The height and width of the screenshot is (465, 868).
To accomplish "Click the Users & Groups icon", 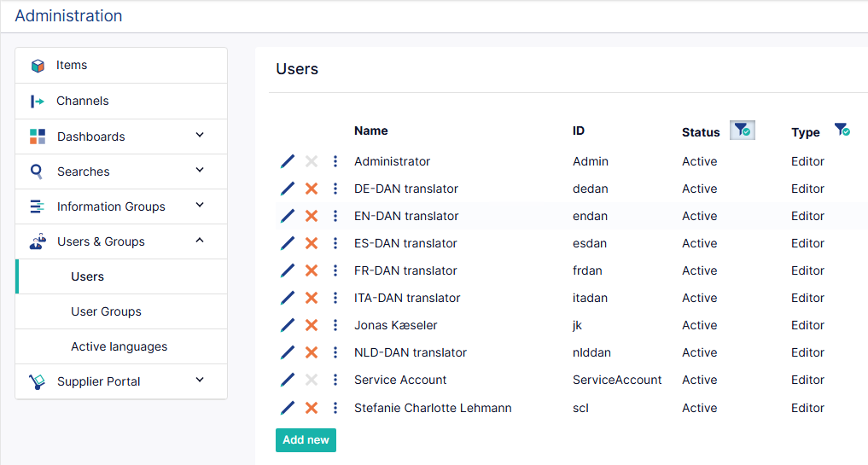I will (x=38, y=242).
